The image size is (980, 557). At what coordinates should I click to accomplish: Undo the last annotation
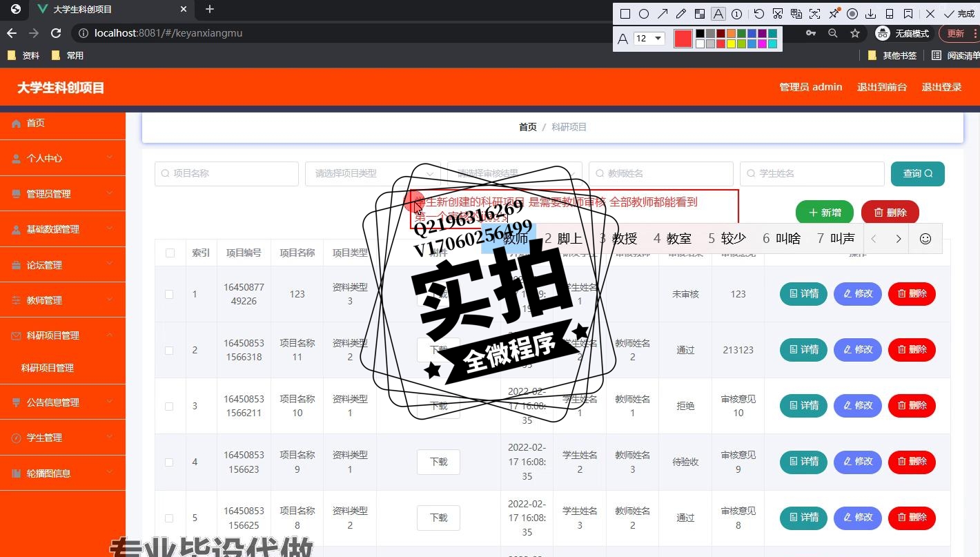[x=759, y=14]
